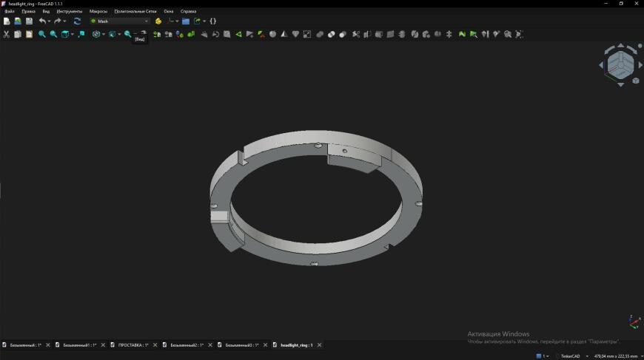Switch to Безымянный1 document tab
Screen dimensions: 644x360
click(80, 345)
